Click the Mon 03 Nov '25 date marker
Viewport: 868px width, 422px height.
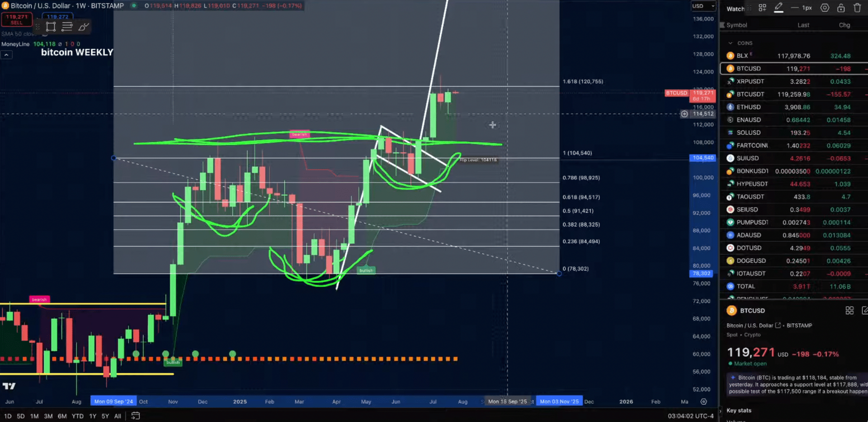click(559, 402)
